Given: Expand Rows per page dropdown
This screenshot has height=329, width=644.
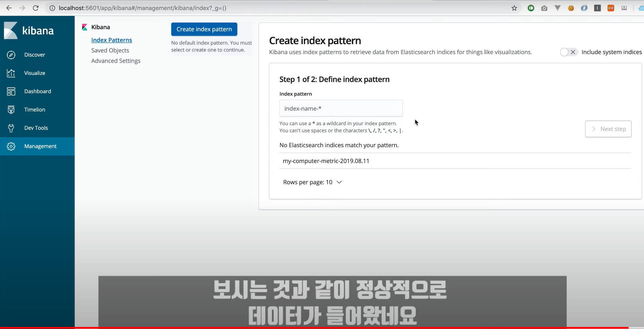Looking at the screenshot, I should [313, 182].
